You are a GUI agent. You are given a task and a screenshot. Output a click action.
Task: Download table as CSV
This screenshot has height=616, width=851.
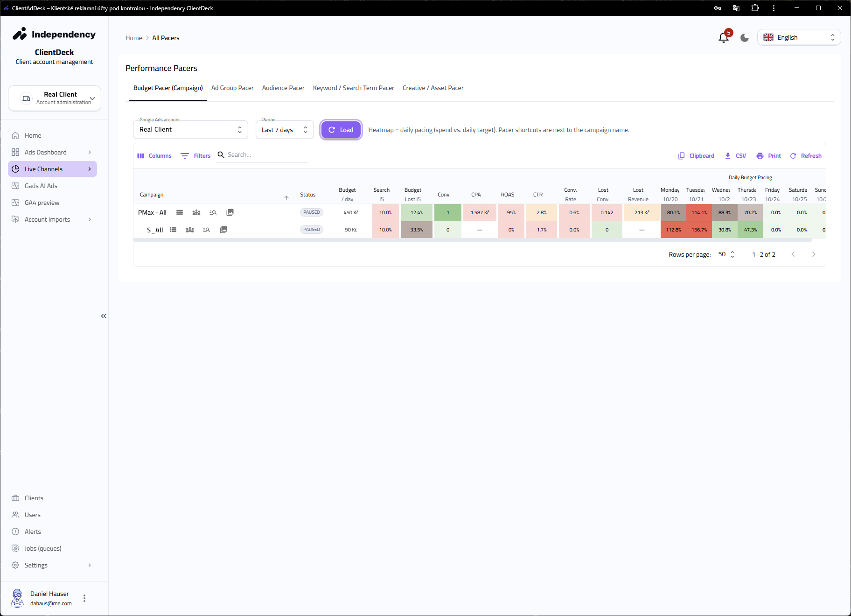(x=735, y=156)
